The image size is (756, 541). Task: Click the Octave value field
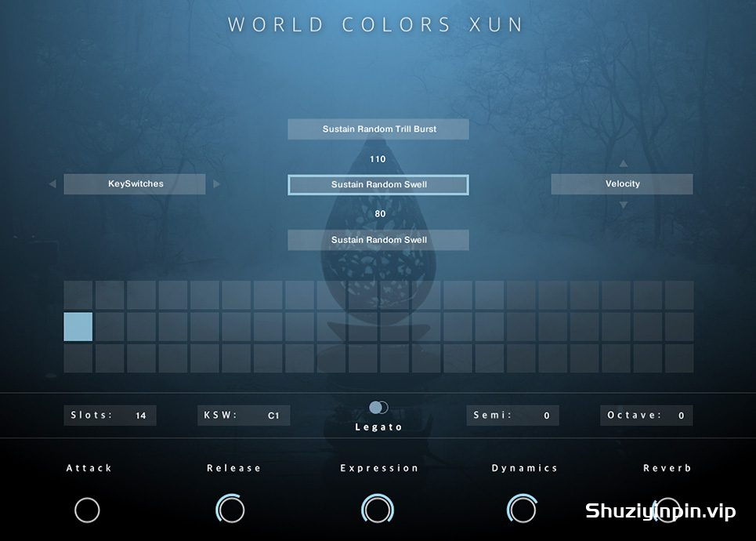coord(646,415)
